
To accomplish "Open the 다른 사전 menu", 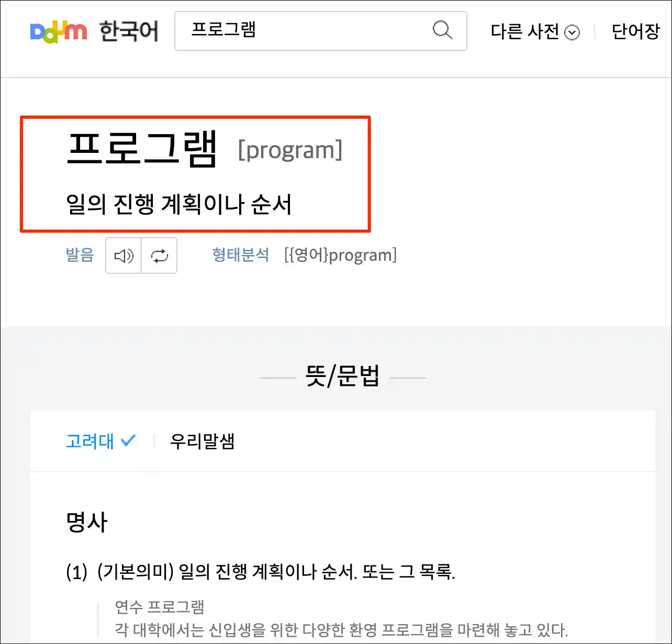I will [x=535, y=32].
